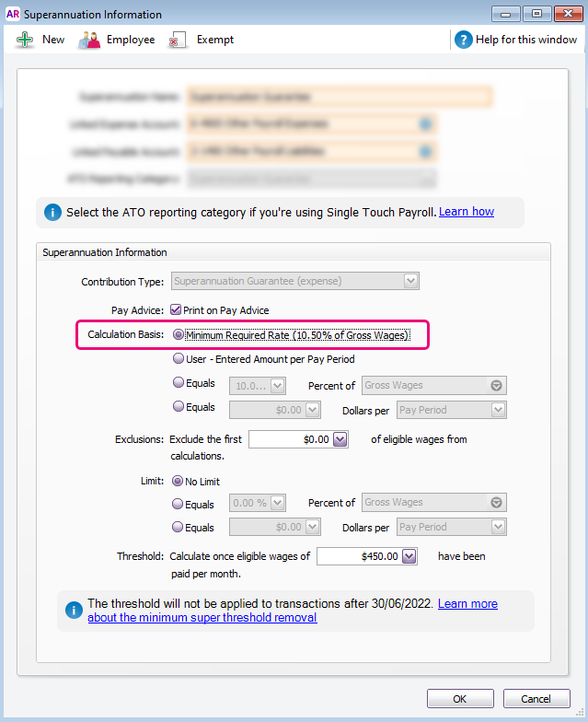Open Gross Wages selector beside Calculation Basis percent
This screenshot has height=722, width=588.
pos(497,386)
